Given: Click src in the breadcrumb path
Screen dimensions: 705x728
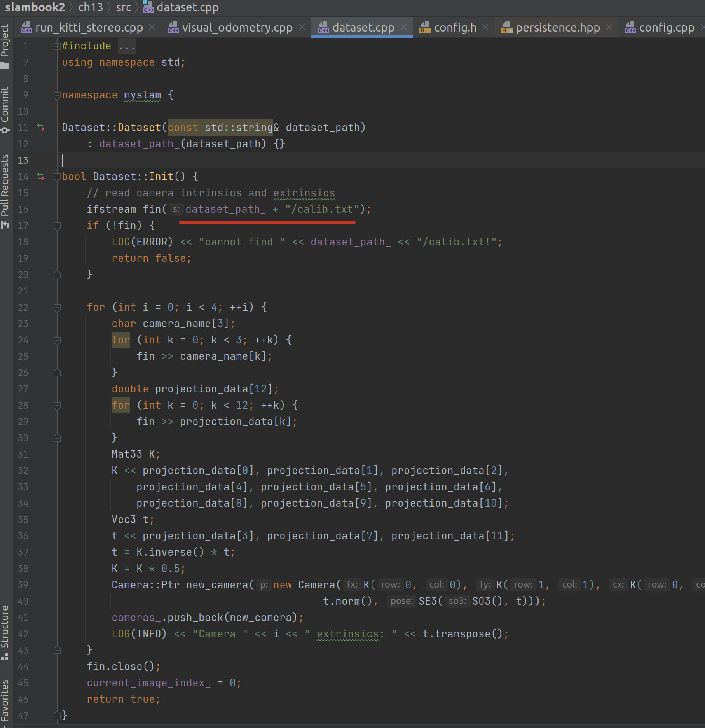Looking at the screenshot, I should [124, 7].
